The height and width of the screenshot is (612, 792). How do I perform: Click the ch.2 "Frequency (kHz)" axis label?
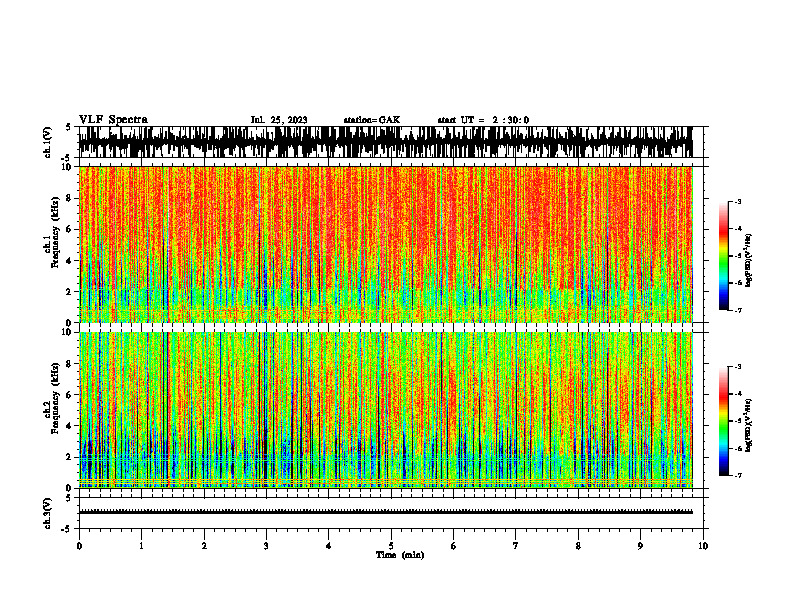tap(55, 398)
